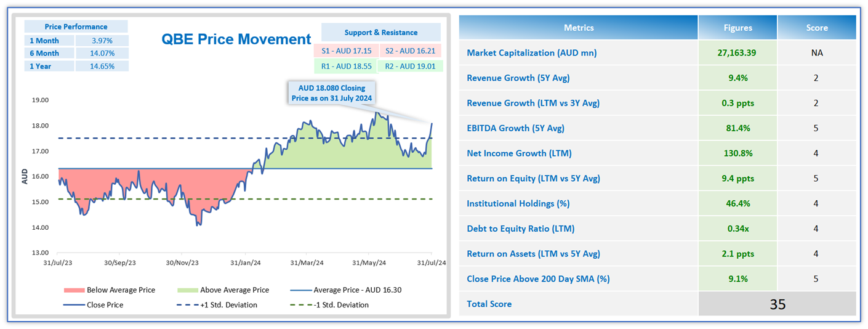Click the 19.00 y-axis value

click(39, 100)
